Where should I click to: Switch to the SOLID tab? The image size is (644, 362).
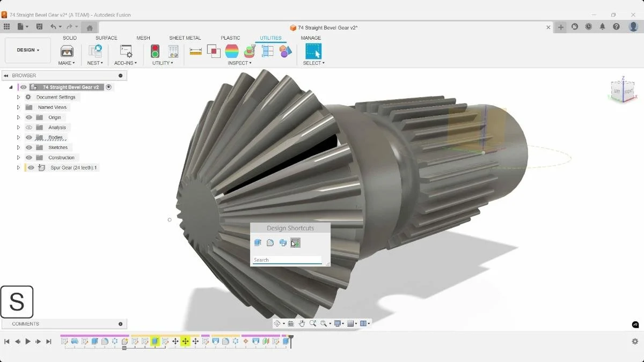[70, 38]
